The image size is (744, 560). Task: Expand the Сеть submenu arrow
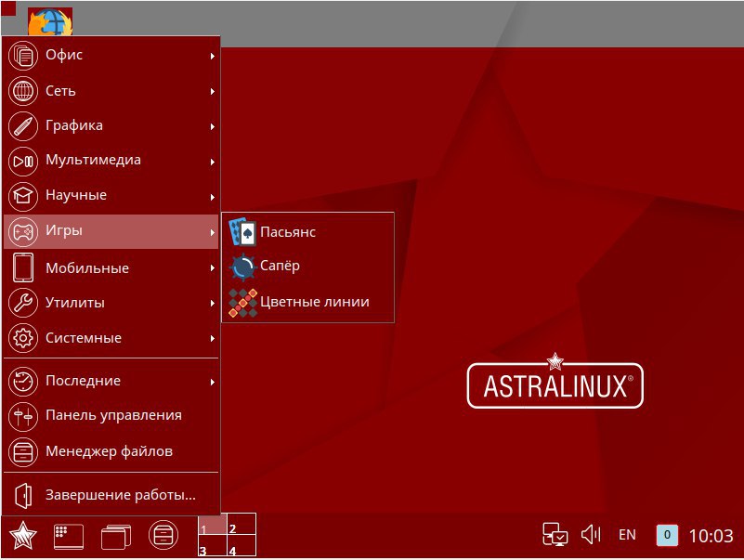213,91
